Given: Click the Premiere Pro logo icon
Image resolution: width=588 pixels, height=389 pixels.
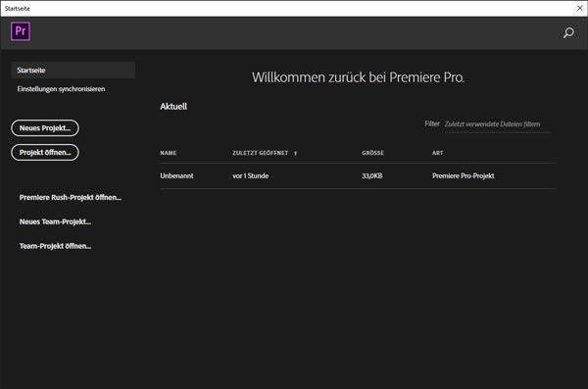Looking at the screenshot, I should point(21,31).
